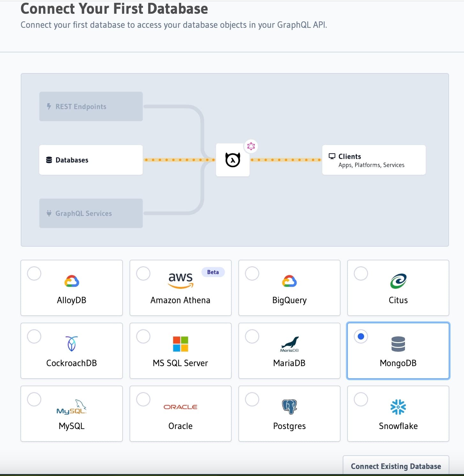This screenshot has height=476, width=464.
Task: Click the Databases box in diagram
Action: pyautogui.click(x=91, y=160)
